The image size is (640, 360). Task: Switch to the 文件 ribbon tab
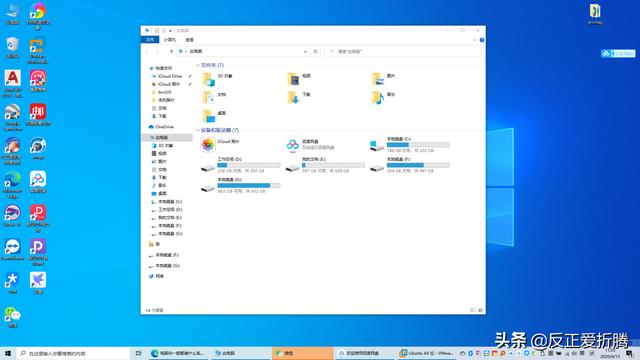click(x=150, y=40)
